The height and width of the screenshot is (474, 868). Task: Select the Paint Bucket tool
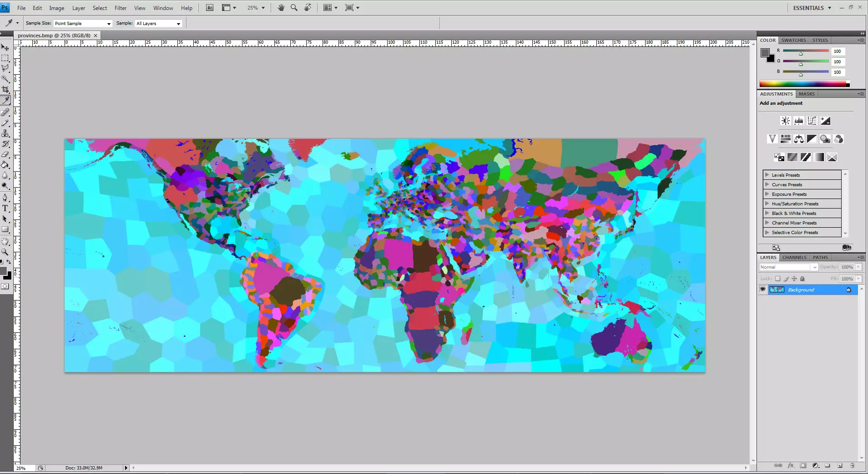coord(5,165)
